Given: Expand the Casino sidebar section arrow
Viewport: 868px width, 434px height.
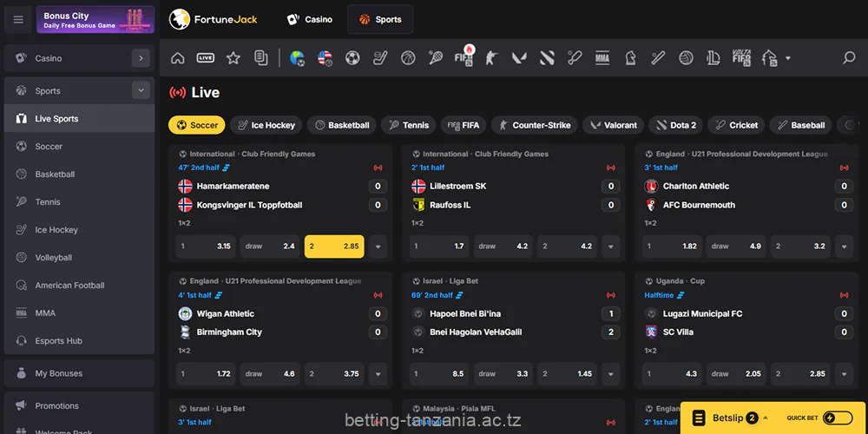Looking at the screenshot, I should coord(141,58).
